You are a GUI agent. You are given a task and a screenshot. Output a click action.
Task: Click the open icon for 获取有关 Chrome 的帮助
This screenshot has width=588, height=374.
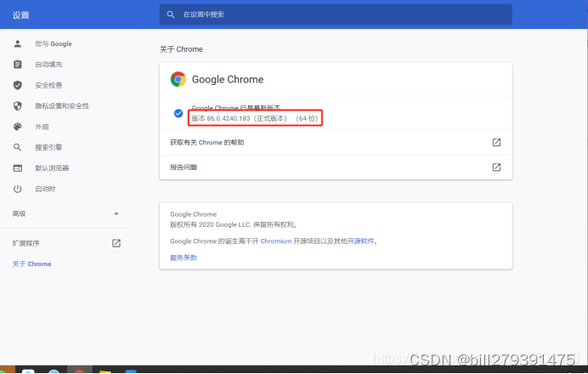(496, 142)
